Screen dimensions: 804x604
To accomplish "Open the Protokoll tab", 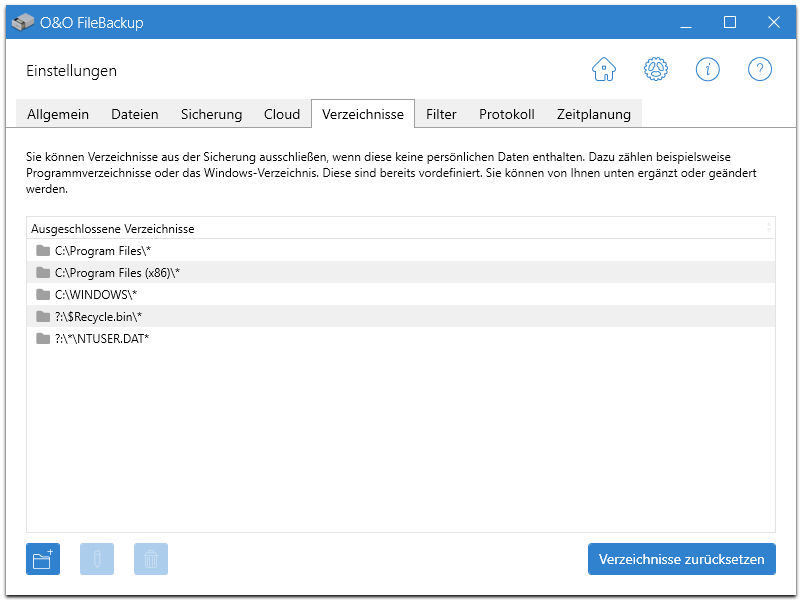I will click(507, 114).
